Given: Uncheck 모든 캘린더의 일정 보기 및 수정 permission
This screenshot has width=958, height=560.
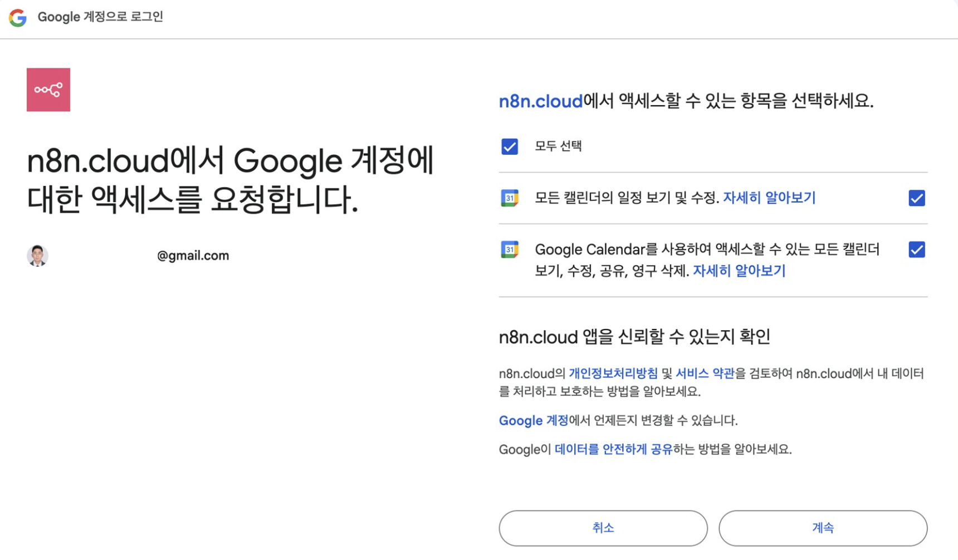Looking at the screenshot, I should point(917,198).
